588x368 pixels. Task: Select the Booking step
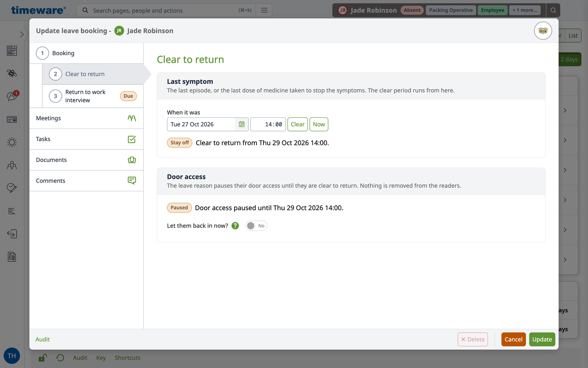[86, 53]
